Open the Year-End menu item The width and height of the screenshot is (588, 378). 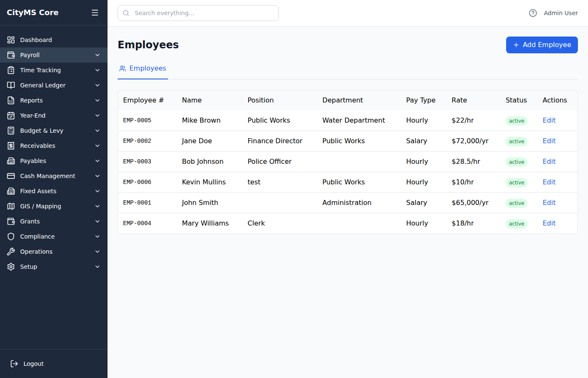click(x=54, y=115)
